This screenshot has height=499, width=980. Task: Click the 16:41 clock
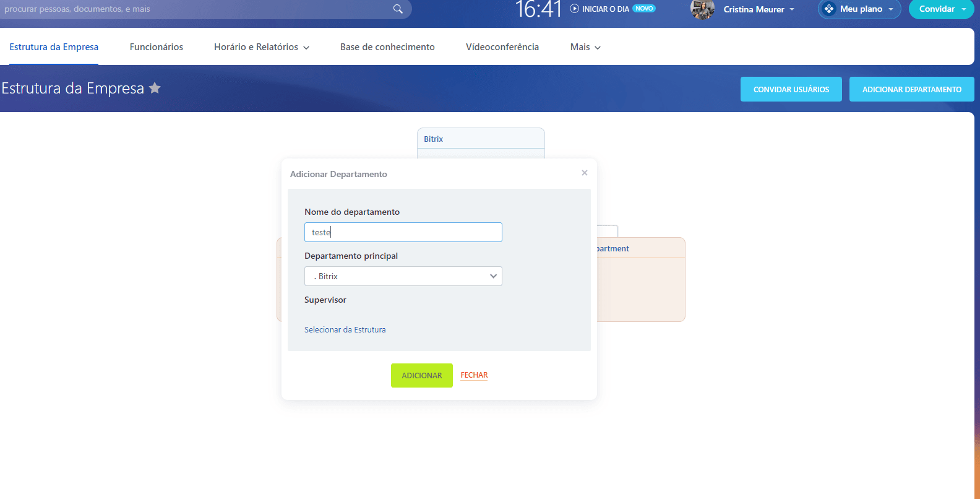tap(538, 9)
